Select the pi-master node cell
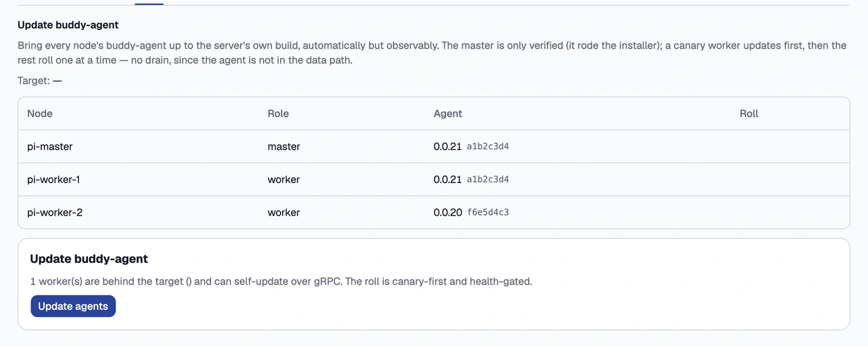 click(50, 147)
